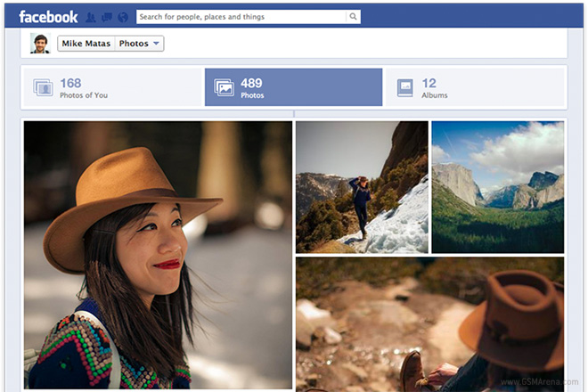Switch to 12 Albums tab

click(475, 87)
